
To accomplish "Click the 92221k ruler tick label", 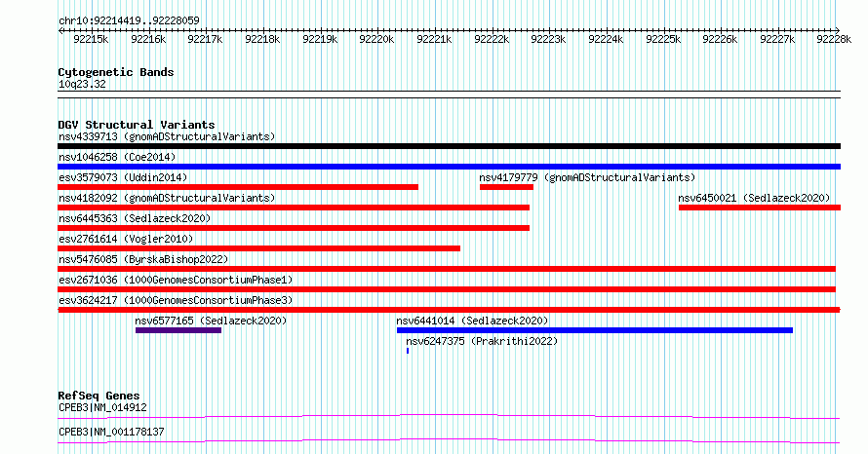I will [434, 39].
